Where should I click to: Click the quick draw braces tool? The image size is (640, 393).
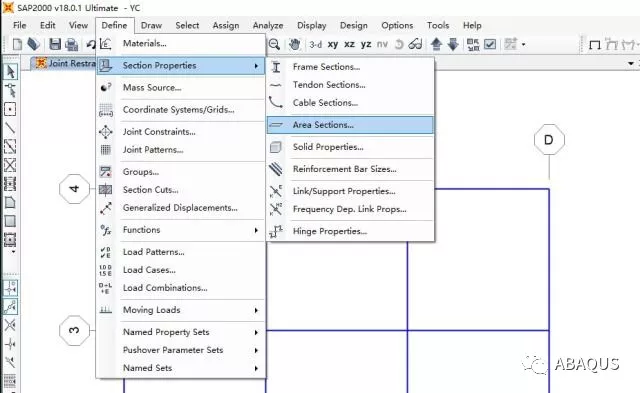coord(10,165)
